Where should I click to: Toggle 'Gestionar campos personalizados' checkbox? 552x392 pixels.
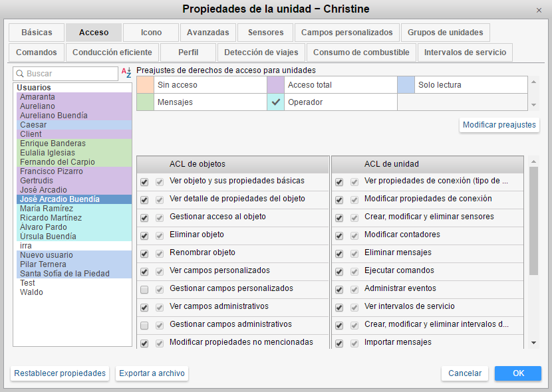point(144,289)
